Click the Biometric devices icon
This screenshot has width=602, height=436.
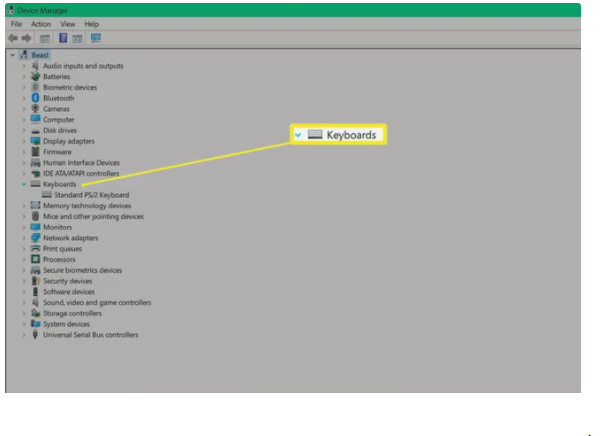coord(35,88)
